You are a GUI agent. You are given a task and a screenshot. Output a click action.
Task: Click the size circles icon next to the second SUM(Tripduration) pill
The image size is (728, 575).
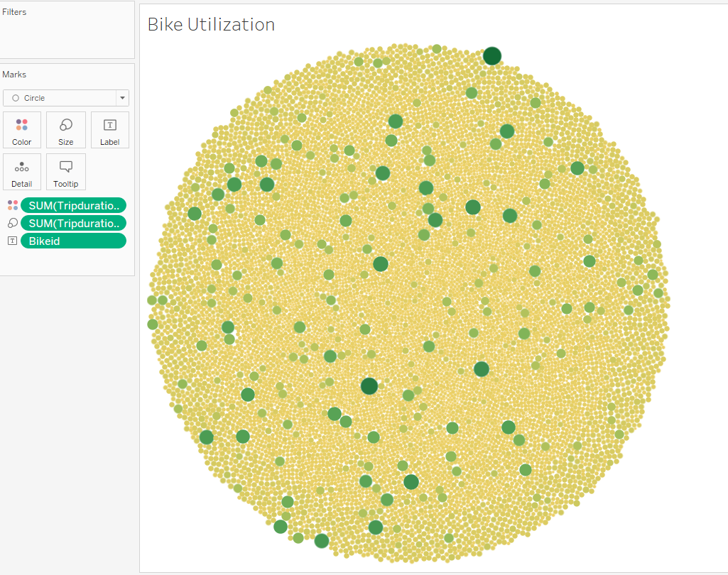[12, 223]
